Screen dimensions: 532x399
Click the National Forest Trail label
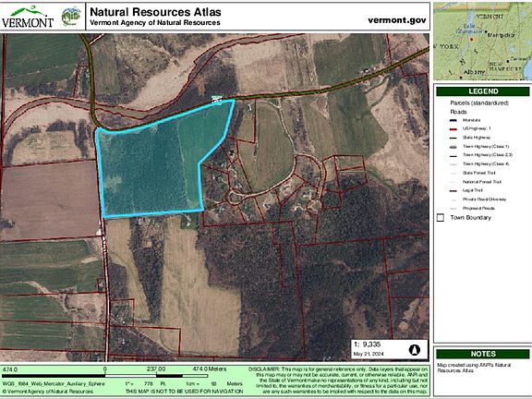pyautogui.click(x=482, y=182)
